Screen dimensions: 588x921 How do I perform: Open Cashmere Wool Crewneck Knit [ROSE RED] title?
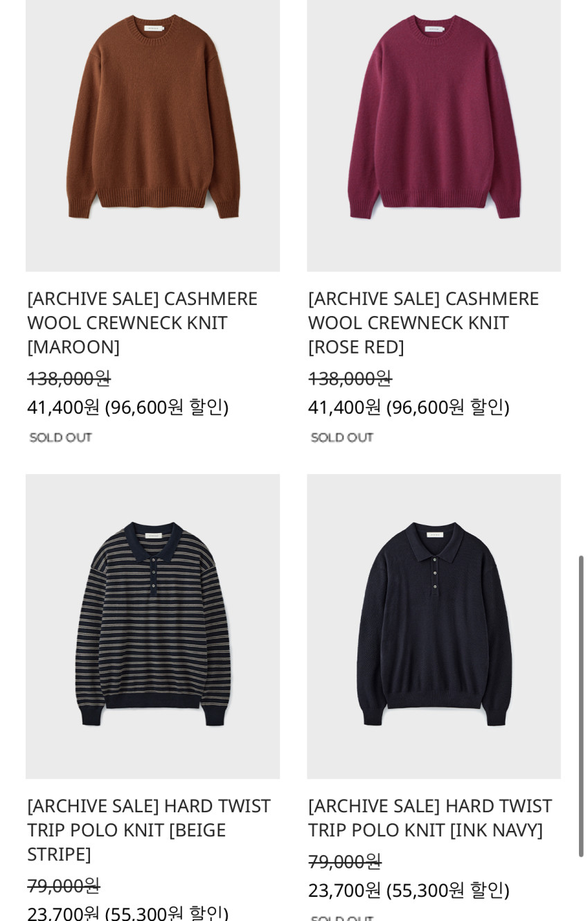click(x=424, y=322)
